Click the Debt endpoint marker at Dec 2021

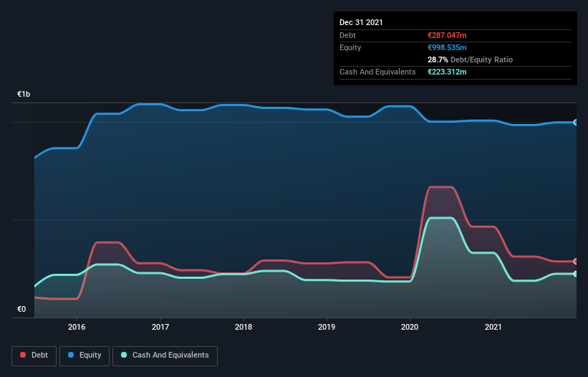[x=576, y=262]
